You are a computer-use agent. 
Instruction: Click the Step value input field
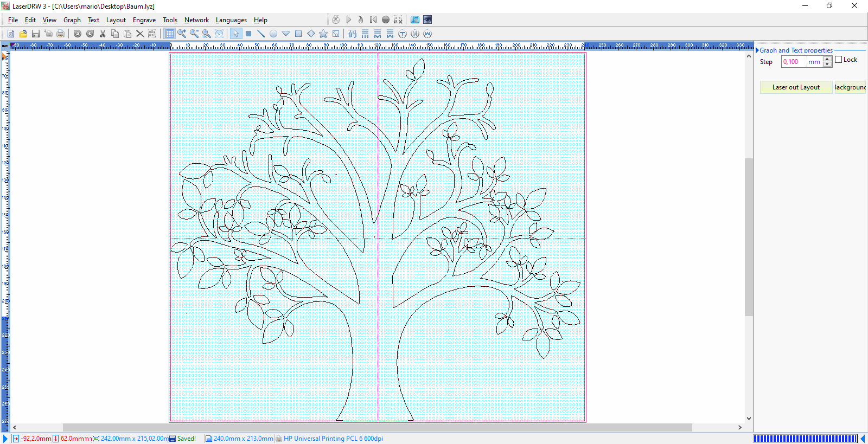(x=794, y=62)
